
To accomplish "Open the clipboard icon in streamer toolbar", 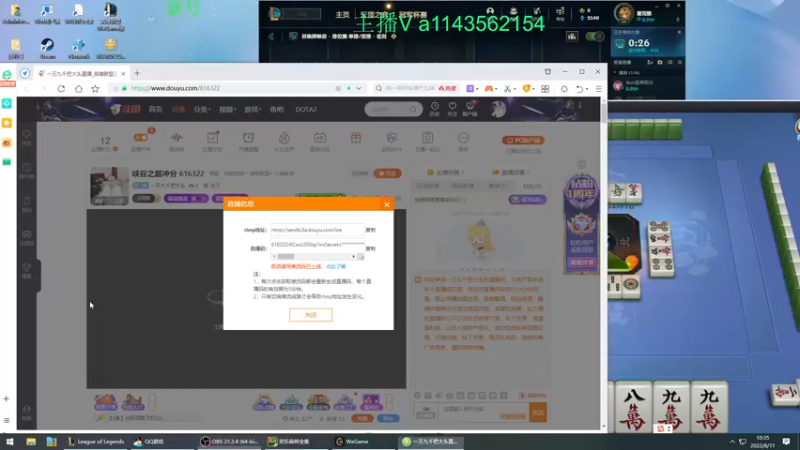I will pyautogui.click(x=428, y=138).
